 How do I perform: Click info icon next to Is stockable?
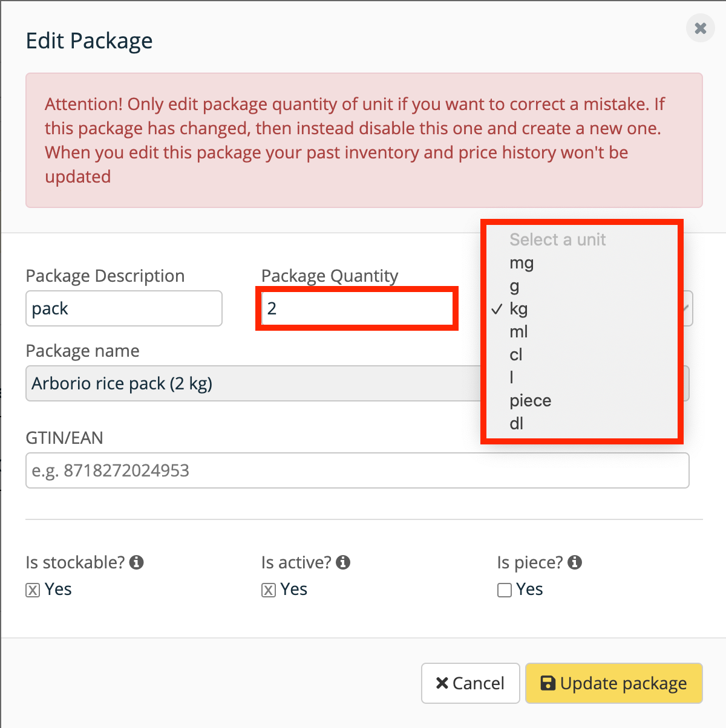(x=137, y=562)
